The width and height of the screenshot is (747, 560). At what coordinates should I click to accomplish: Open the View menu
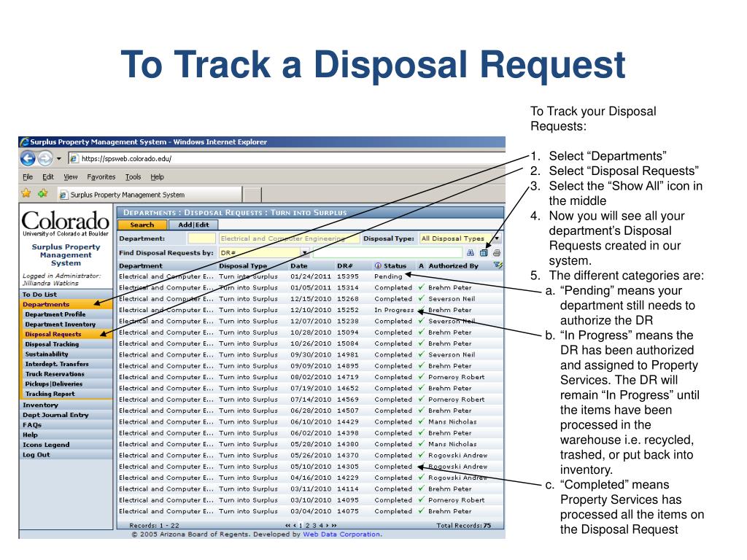(71, 176)
